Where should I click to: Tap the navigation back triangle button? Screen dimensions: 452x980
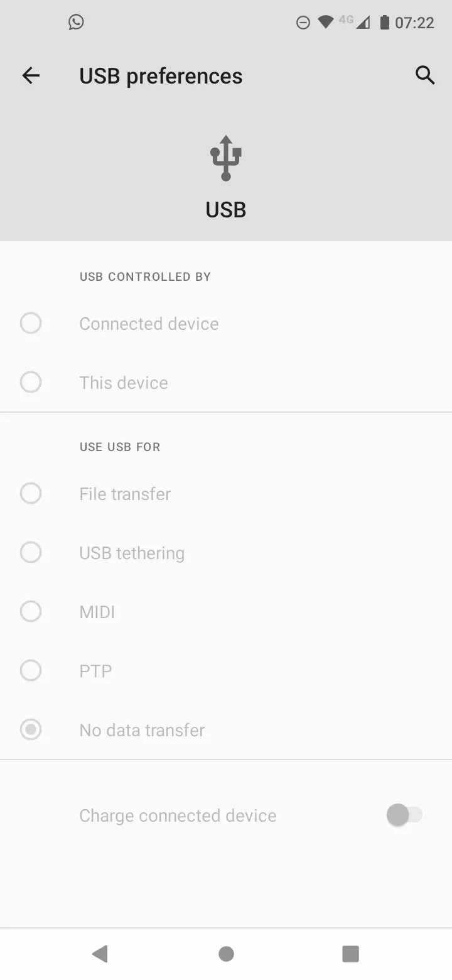(100, 954)
